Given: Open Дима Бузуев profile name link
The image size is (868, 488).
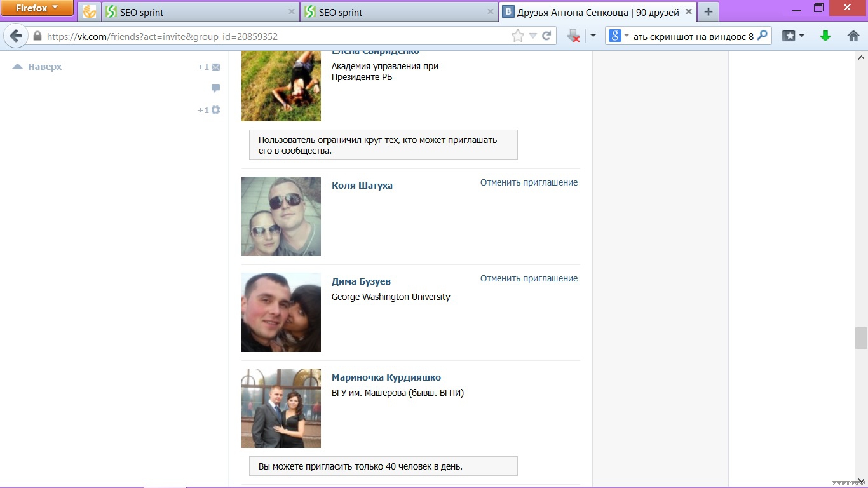Looking at the screenshot, I should click(x=361, y=281).
